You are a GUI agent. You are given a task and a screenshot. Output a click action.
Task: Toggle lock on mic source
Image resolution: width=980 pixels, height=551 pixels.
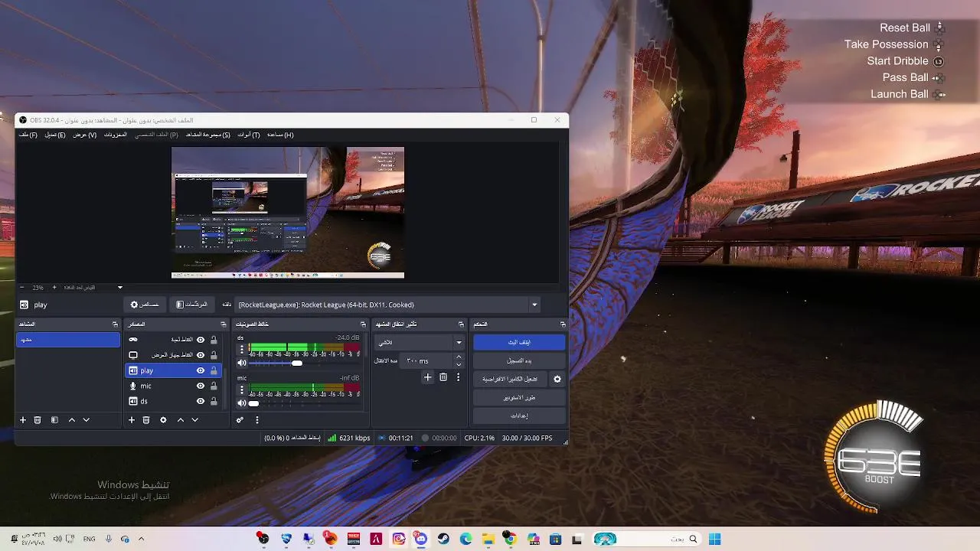tap(214, 386)
